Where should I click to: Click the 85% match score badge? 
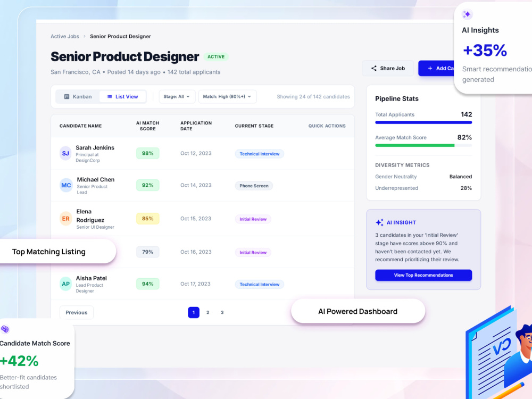pyautogui.click(x=147, y=219)
